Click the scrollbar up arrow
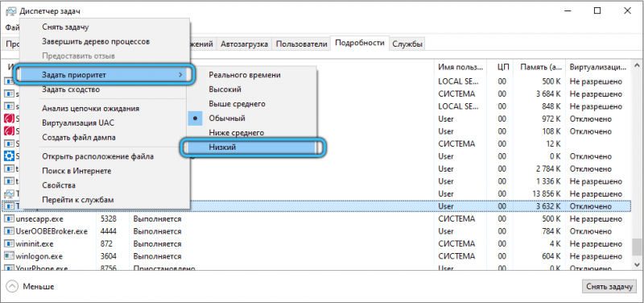The height and width of the screenshot is (303, 644). (x=637, y=65)
